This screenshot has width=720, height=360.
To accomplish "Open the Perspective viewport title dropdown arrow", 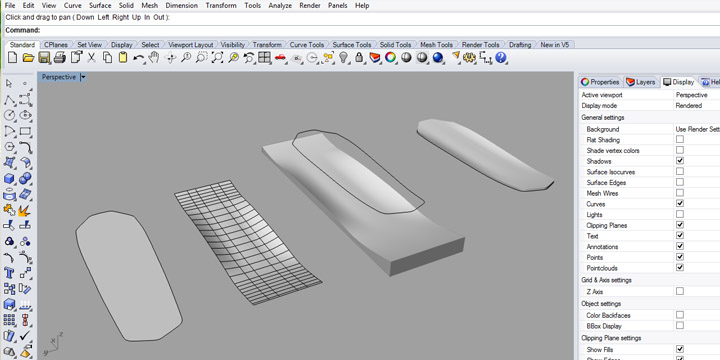I will click(83, 77).
